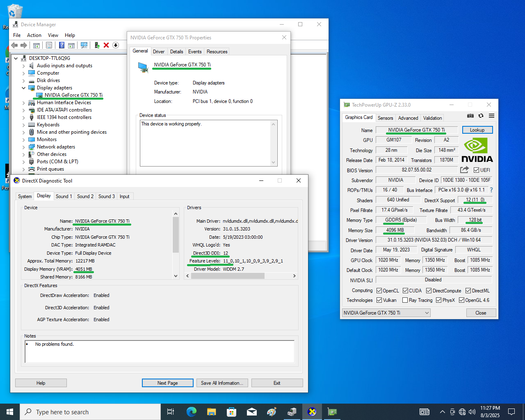Click the Lookup button
The image size is (525, 420).
pyautogui.click(x=477, y=130)
